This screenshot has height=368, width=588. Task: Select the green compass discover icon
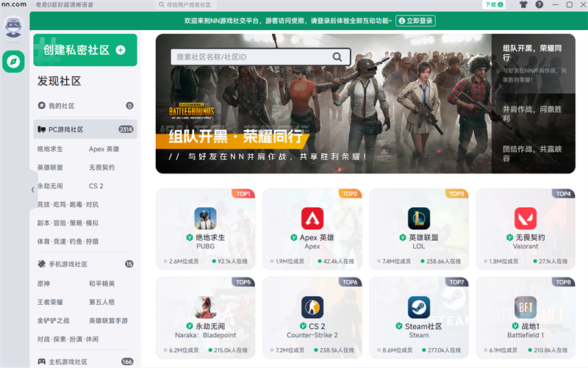coord(13,62)
